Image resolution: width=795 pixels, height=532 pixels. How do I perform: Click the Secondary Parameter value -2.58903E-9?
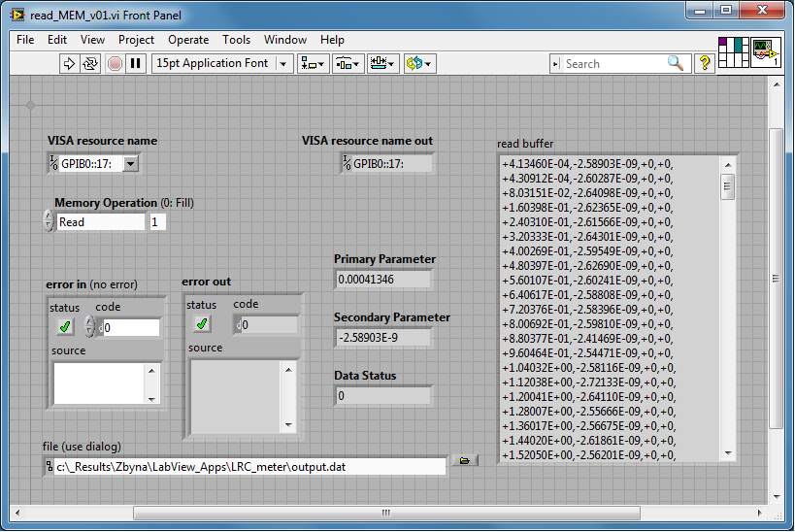point(382,338)
